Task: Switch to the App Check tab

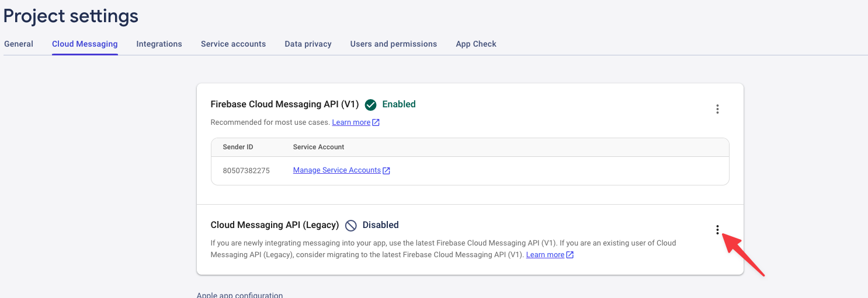Action: (476, 44)
